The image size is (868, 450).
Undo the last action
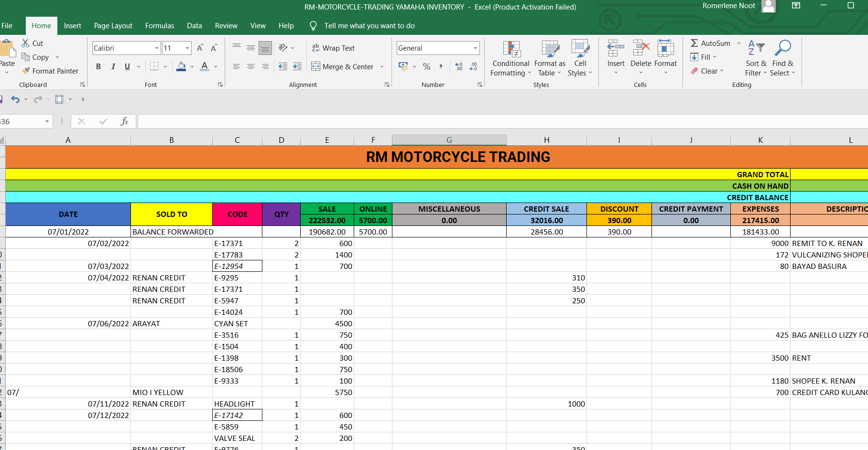[x=15, y=99]
